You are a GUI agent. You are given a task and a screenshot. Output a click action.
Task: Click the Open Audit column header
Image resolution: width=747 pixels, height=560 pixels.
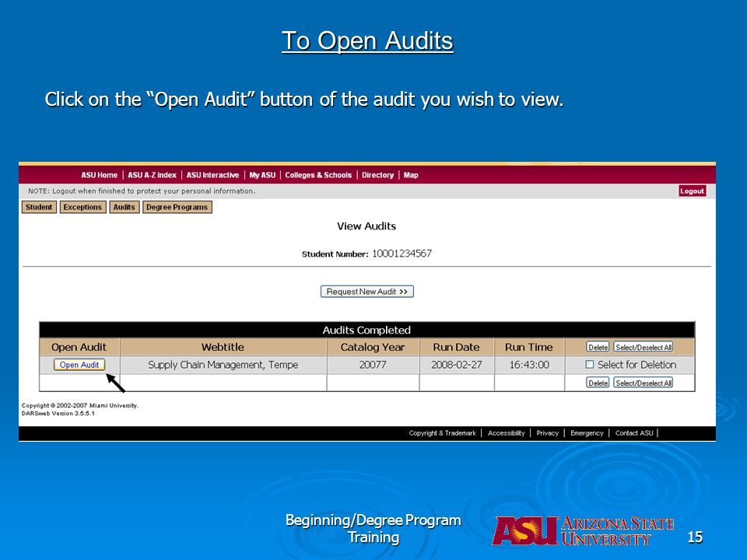pyautogui.click(x=79, y=347)
